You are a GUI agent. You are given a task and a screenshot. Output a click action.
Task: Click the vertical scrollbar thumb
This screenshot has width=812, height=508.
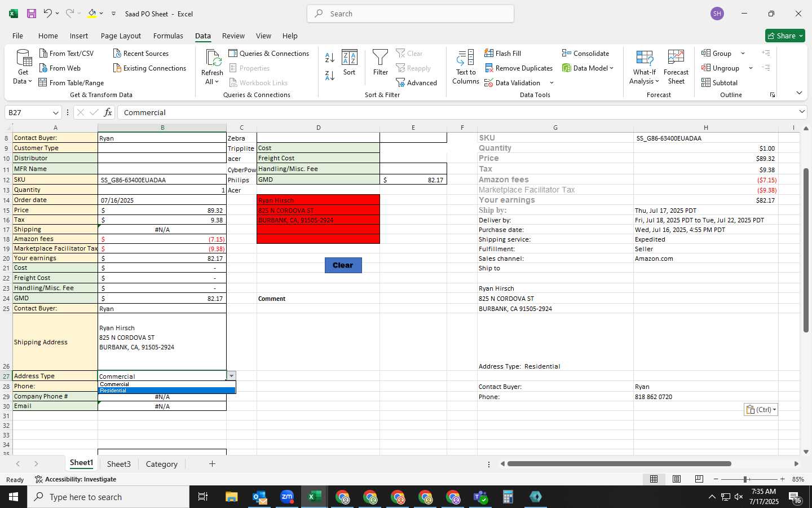click(x=806, y=249)
